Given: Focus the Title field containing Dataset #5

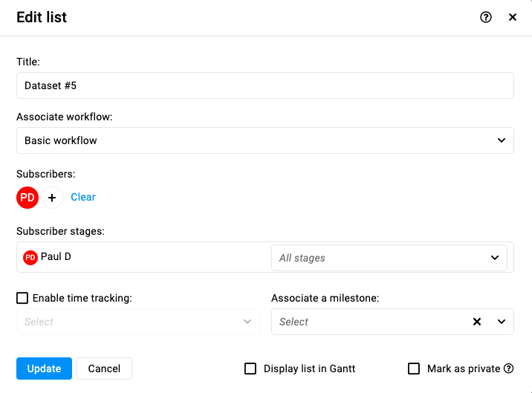Looking at the screenshot, I should (265, 85).
